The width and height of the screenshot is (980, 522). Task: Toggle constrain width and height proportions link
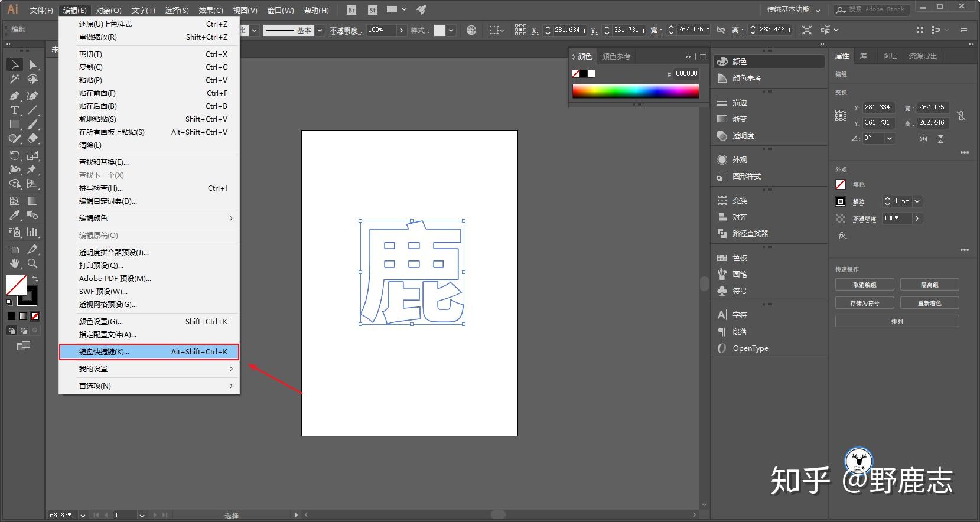[961, 115]
